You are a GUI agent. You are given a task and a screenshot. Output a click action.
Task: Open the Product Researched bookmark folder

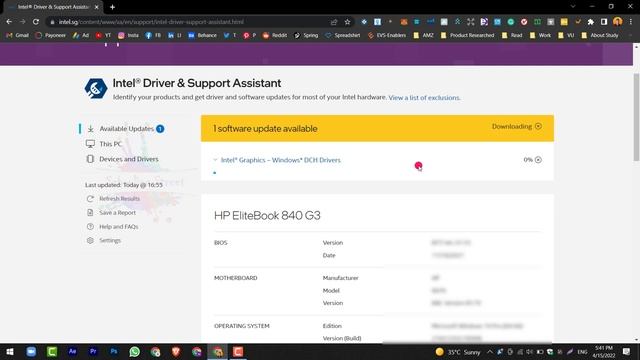pyautogui.click(x=468, y=36)
